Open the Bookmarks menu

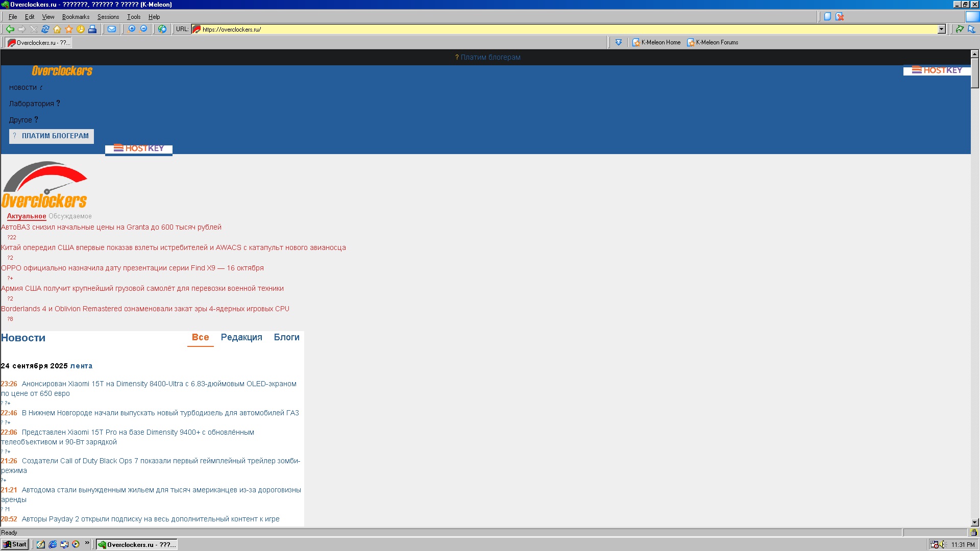click(x=76, y=17)
